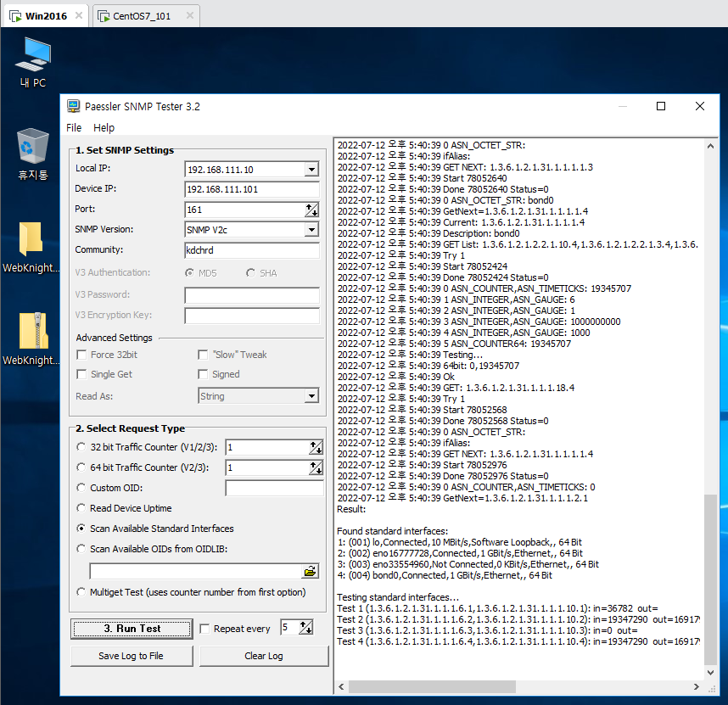The width and height of the screenshot is (728, 705).
Task: Click the Paessler SNMP Tester title bar icon
Action: click(x=73, y=106)
